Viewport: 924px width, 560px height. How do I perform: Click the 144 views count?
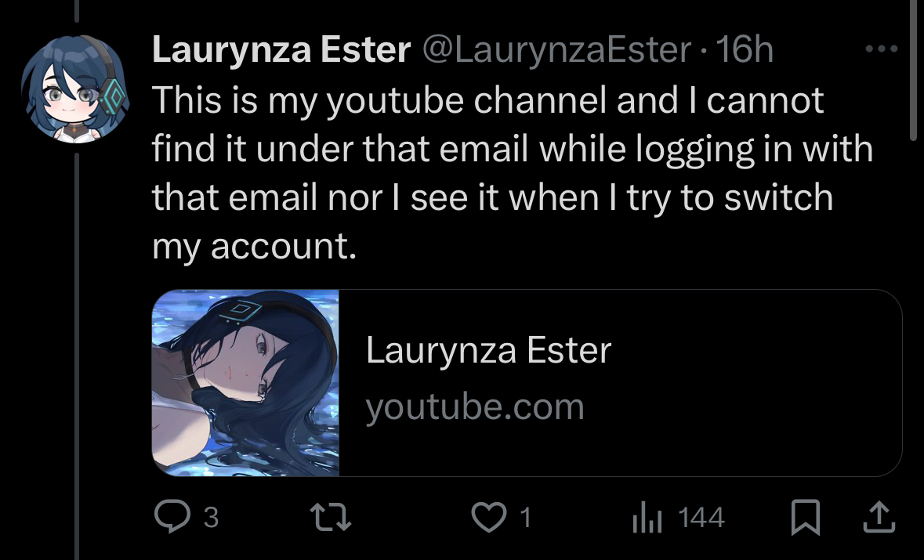701,518
